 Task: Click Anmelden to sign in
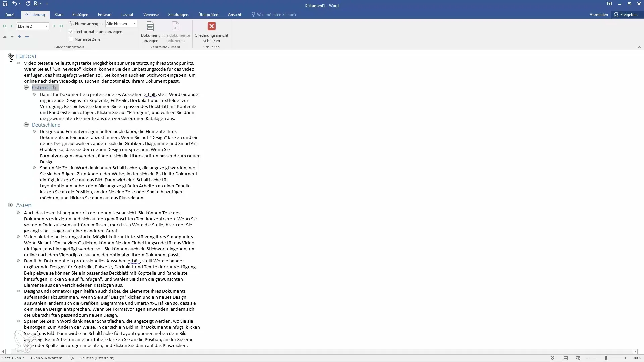pyautogui.click(x=598, y=15)
